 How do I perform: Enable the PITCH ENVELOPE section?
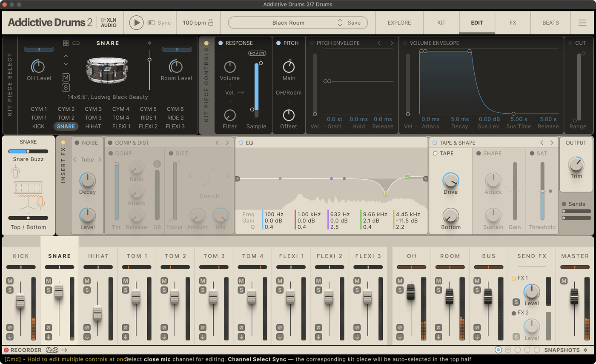pyautogui.click(x=312, y=43)
